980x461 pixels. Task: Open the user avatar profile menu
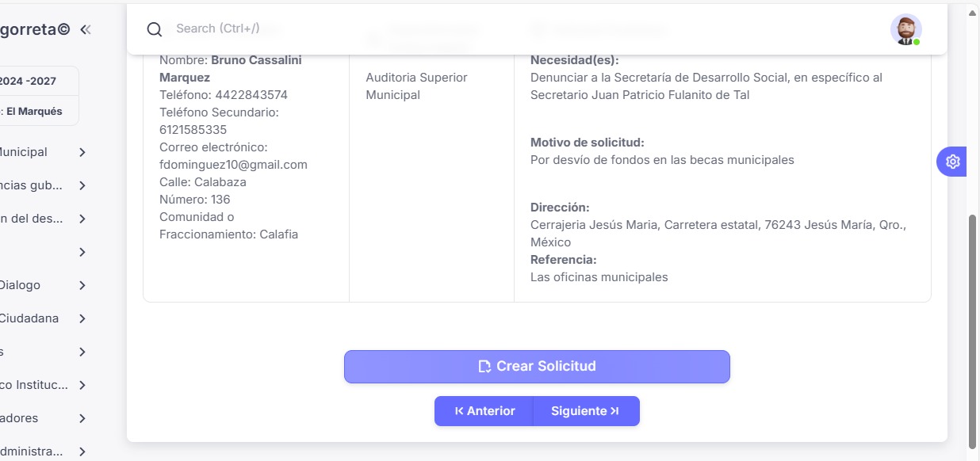(905, 29)
